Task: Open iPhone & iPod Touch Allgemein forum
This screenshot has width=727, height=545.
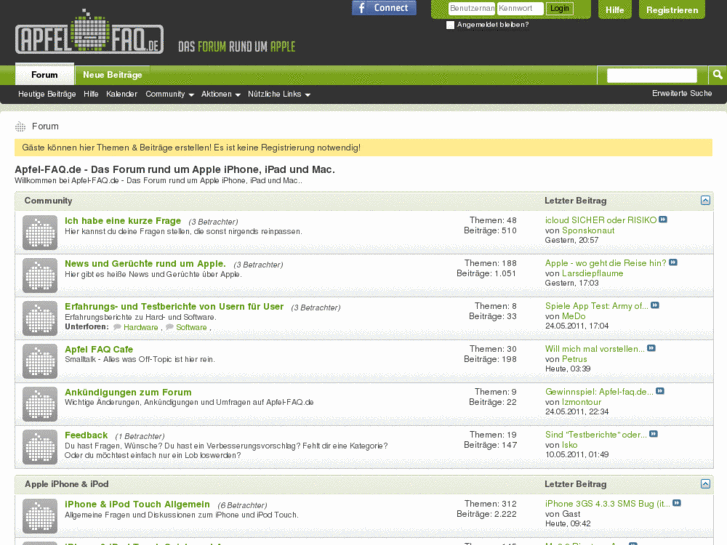Action: (x=137, y=504)
